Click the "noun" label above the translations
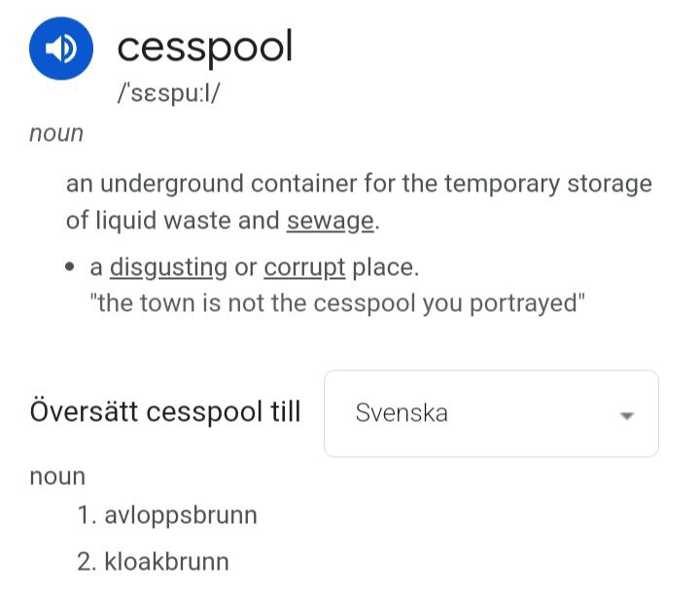 (57, 476)
